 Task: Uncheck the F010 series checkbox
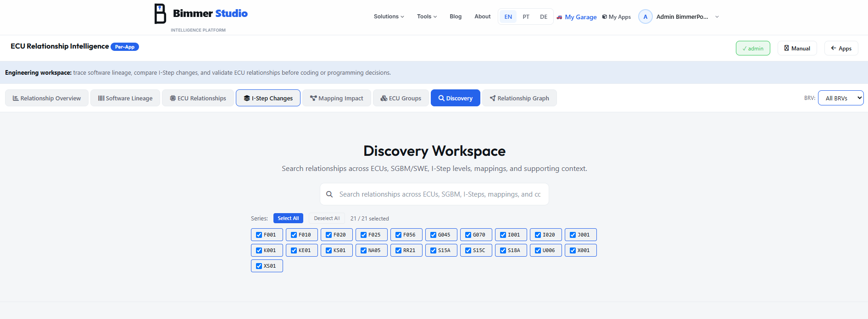294,235
